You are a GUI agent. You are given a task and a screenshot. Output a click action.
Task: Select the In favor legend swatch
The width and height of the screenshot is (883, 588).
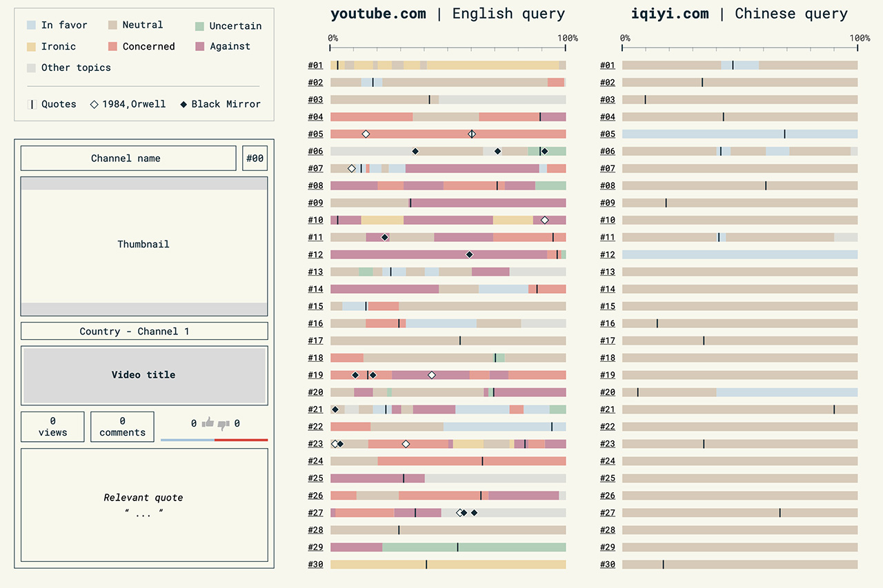coord(32,25)
